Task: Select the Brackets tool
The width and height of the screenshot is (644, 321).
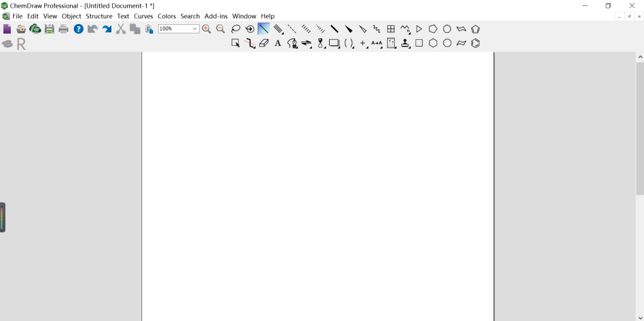Action: click(349, 43)
